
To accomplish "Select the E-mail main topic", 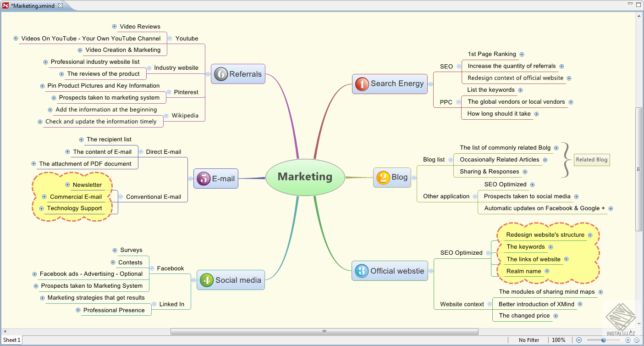I will coord(216,179).
